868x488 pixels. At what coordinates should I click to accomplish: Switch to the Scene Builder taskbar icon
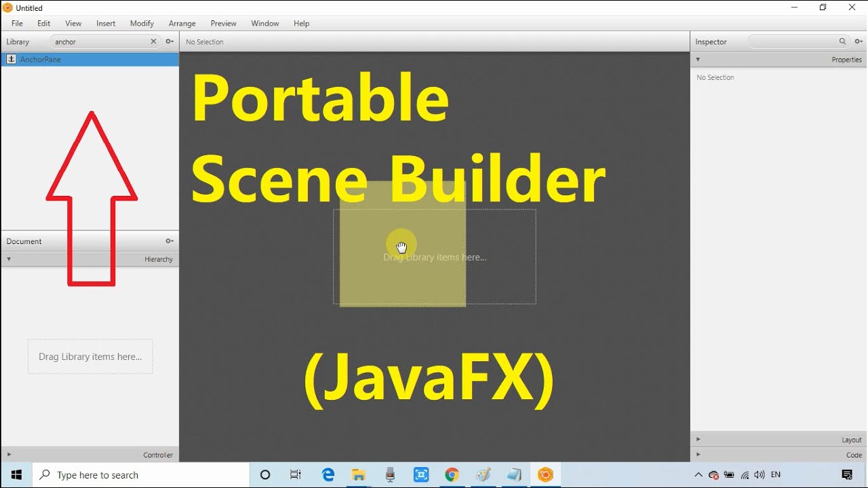click(x=546, y=475)
